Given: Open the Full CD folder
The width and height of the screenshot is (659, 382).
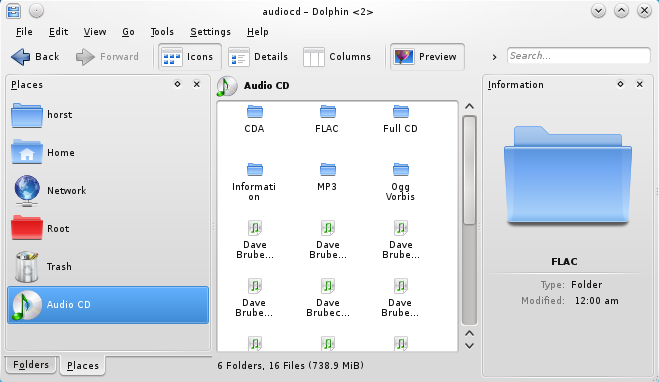Looking at the screenshot, I should (x=401, y=119).
